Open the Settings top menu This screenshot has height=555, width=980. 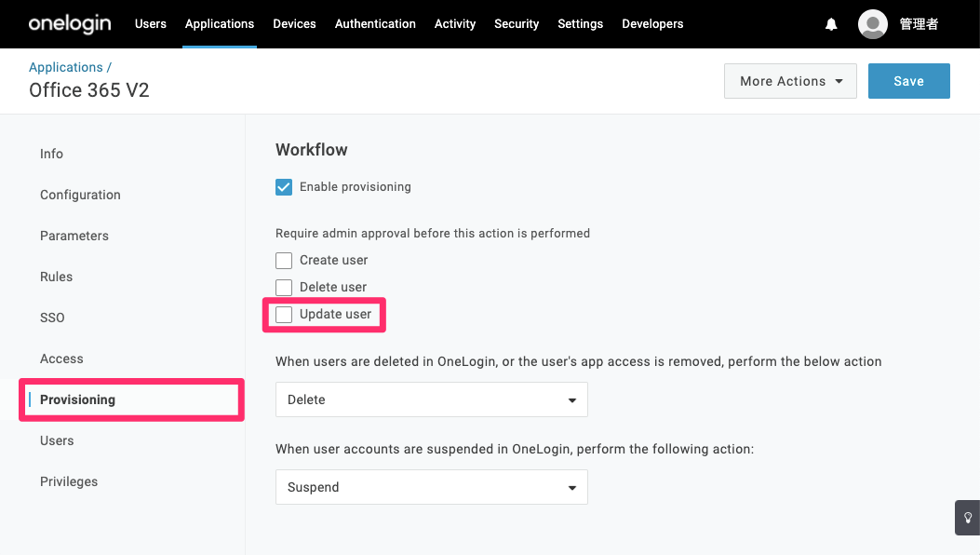click(580, 24)
